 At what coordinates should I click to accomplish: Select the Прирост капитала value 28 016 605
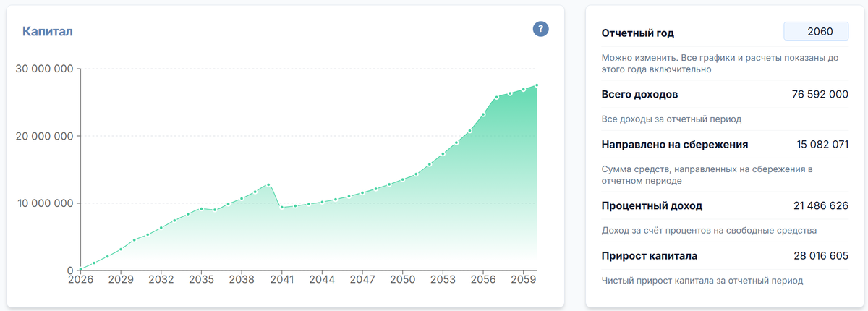click(x=820, y=256)
